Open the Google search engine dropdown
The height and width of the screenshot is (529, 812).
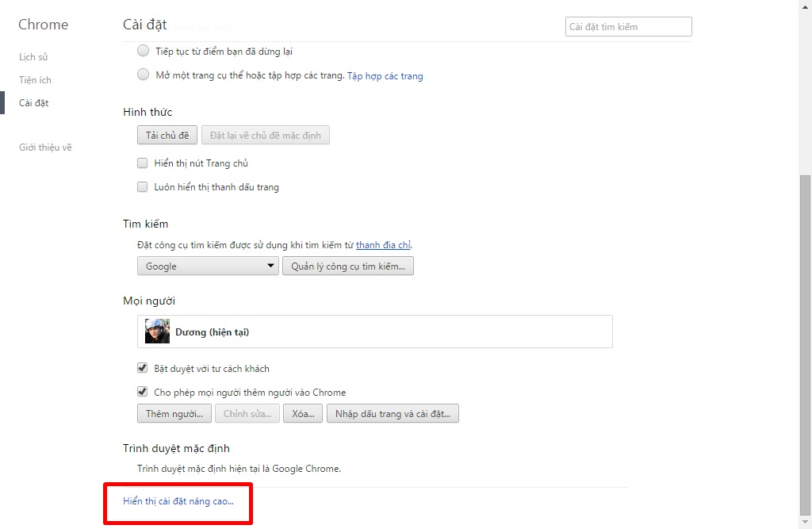tap(208, 266)
